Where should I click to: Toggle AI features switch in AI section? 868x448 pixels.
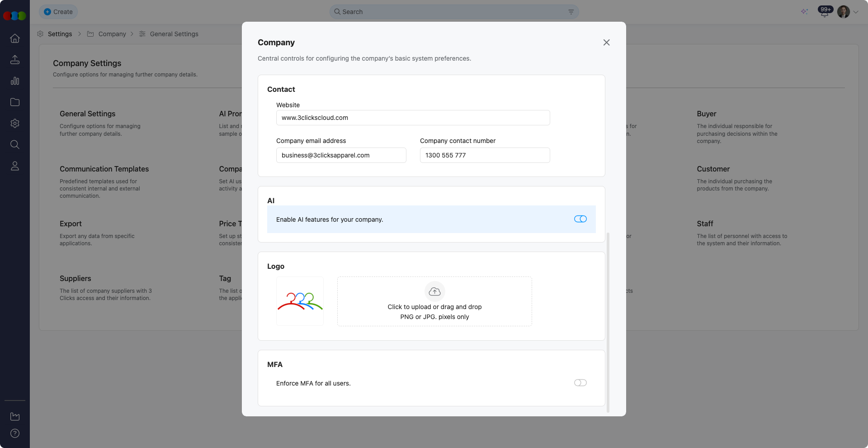point(580,219)
